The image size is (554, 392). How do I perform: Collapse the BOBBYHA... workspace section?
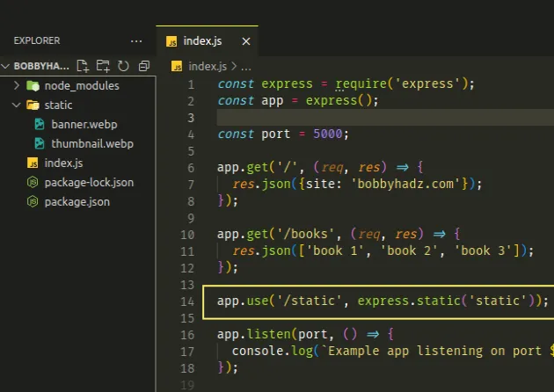(x=5, y=66)
